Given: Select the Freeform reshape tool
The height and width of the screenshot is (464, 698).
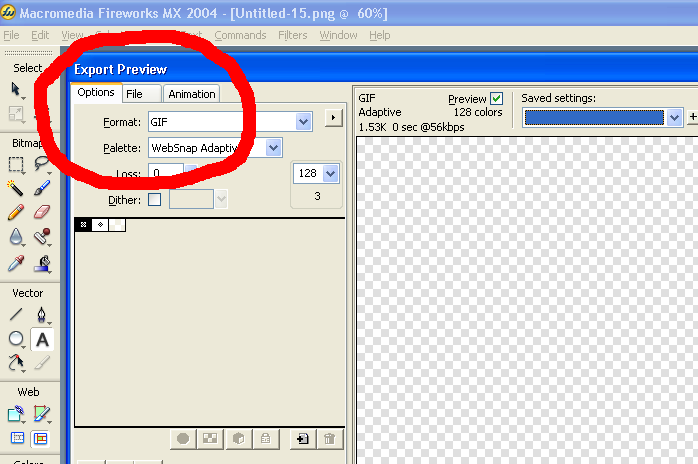Looking at the screenshot, I should coord(16,363).
